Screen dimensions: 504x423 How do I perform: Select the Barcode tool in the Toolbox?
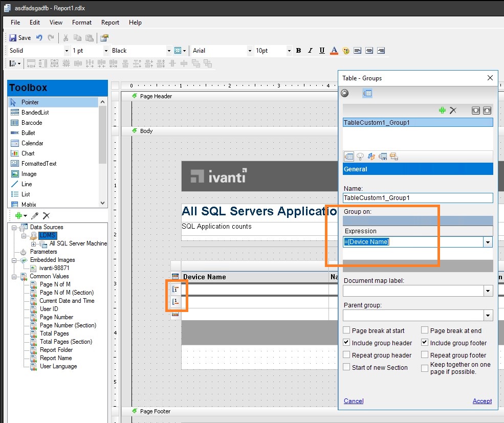coord(32,122)
